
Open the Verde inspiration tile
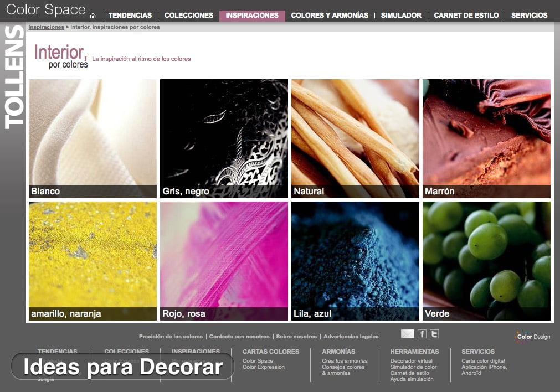pyautogui.click(x=486, y=261)
